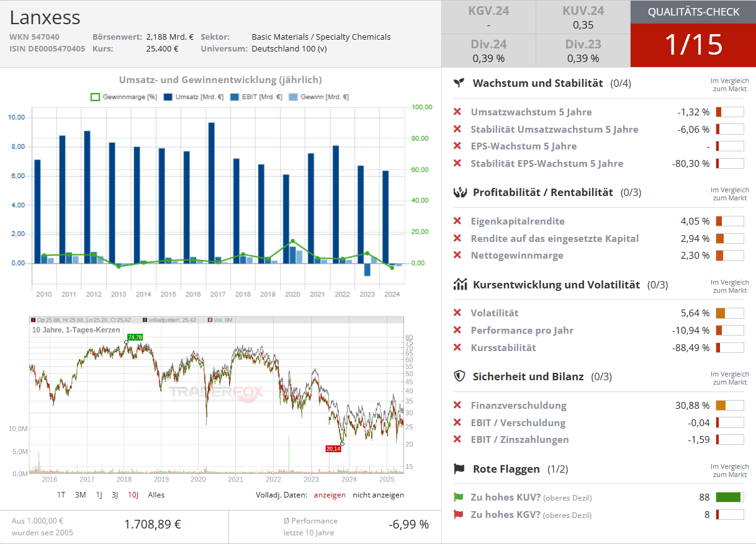
Task: Click the red X next to Stabilität Umsatzwachstum 5 Jahre
Action: (x=457, y=129)
